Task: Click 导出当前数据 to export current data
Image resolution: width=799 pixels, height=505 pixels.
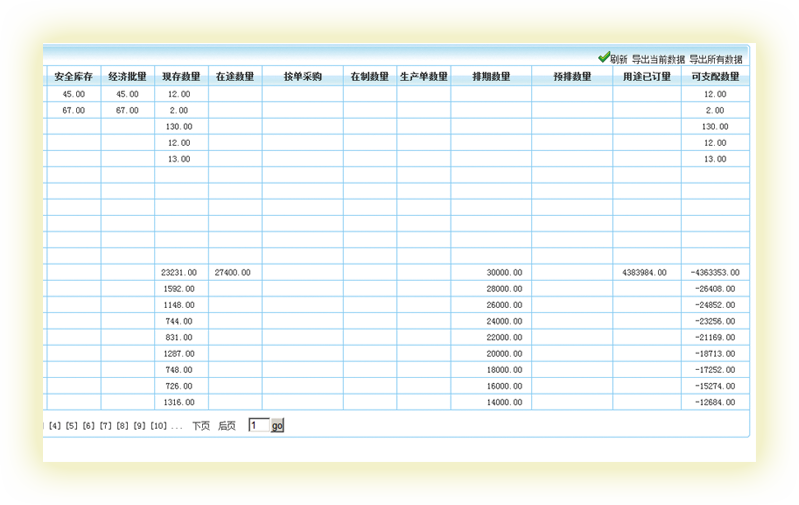Action: (659, 59)
